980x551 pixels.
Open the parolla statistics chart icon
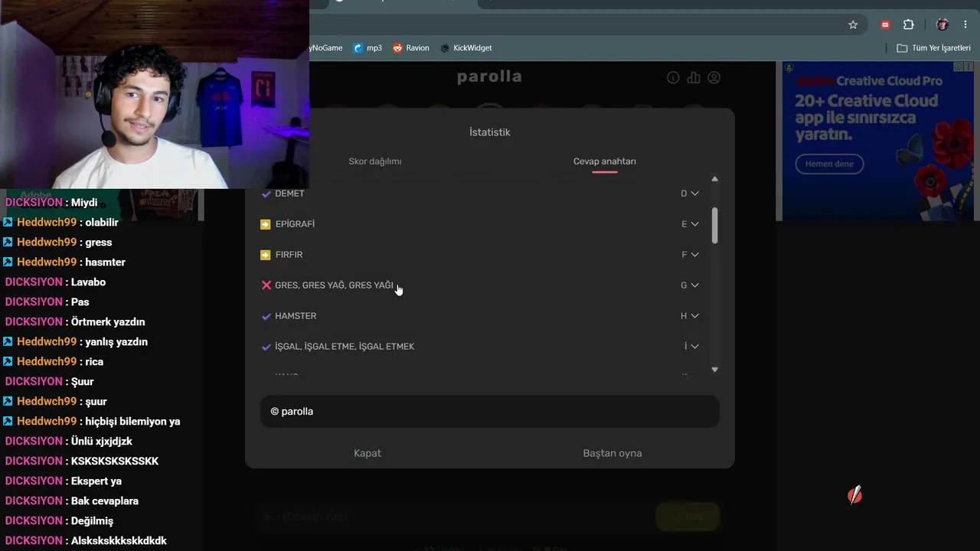(694, 77)
